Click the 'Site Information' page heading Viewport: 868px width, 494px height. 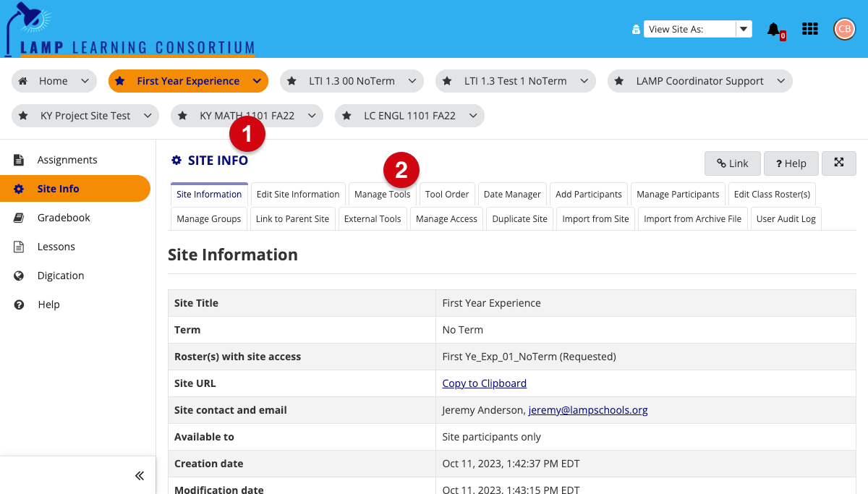click(233, 255)
